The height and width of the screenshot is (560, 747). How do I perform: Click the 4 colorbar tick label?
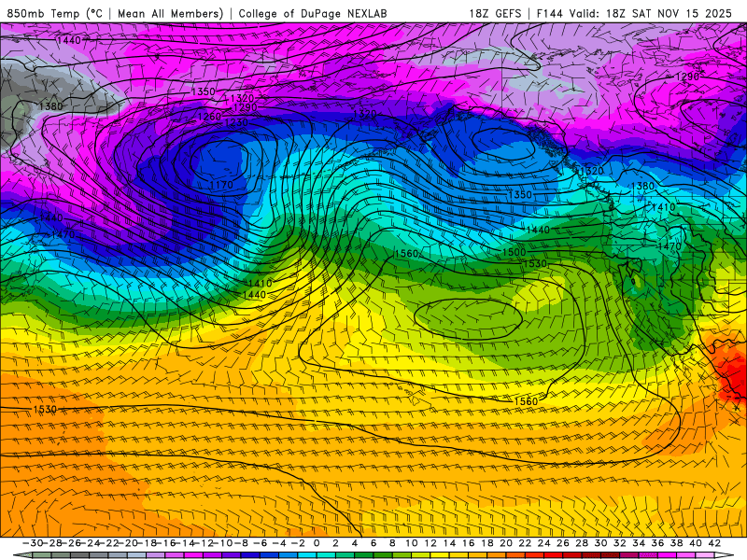tap(355, 543)
